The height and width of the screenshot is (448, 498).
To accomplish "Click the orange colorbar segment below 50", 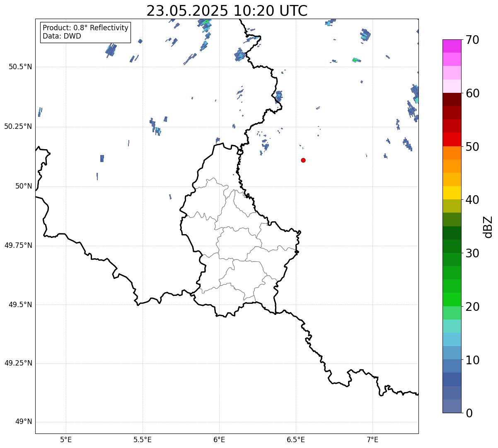I will tap(452, 153).
